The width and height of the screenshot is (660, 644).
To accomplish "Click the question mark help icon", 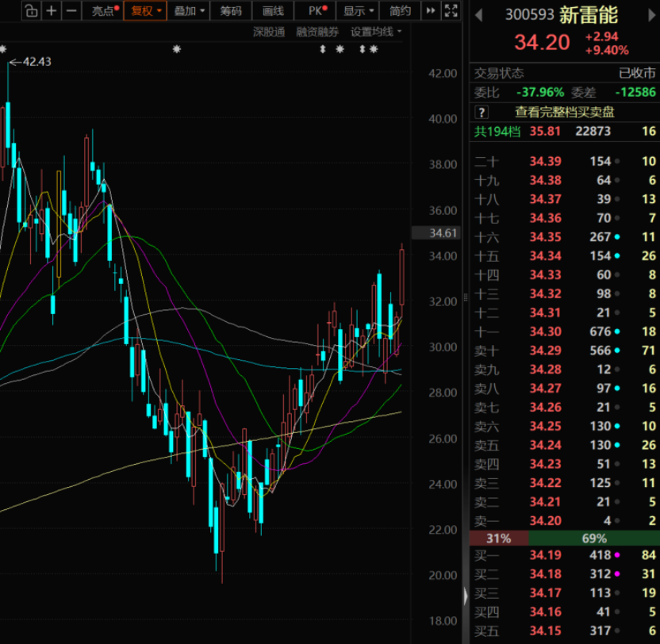I will point(482,113).
